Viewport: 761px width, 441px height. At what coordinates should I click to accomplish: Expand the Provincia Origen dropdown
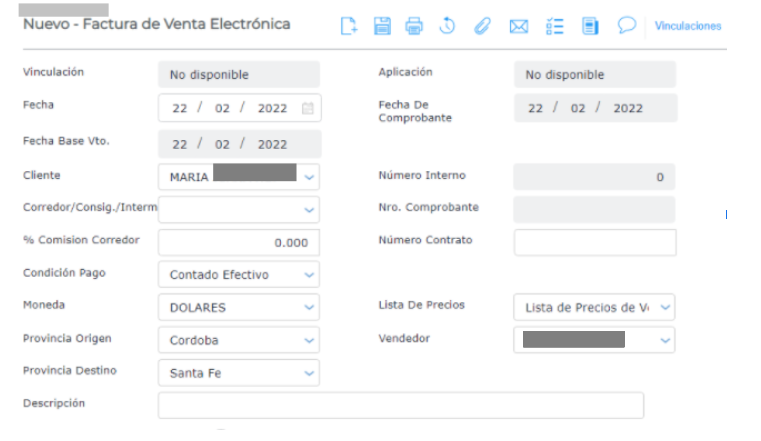(x=309, y=341)
